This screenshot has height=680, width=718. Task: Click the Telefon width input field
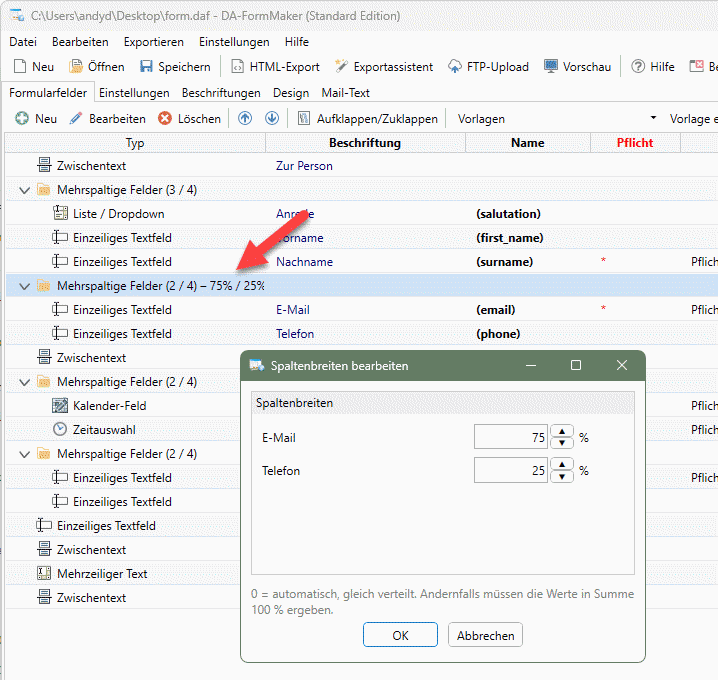(x=511, y=470)
